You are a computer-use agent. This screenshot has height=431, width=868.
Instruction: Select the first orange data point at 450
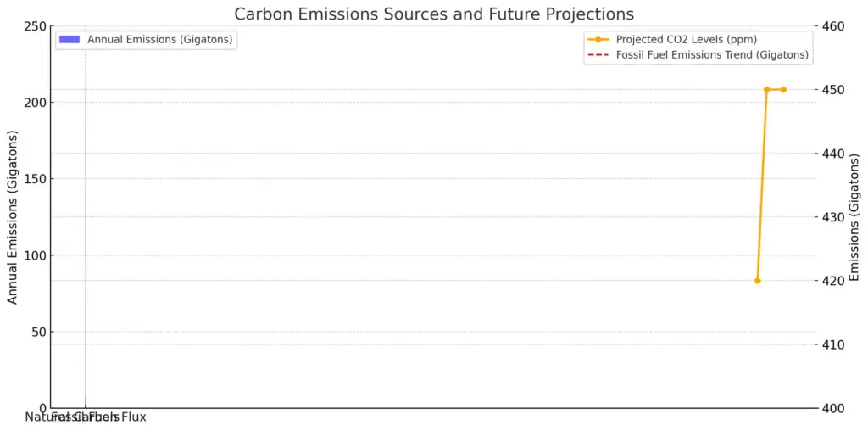766,90
